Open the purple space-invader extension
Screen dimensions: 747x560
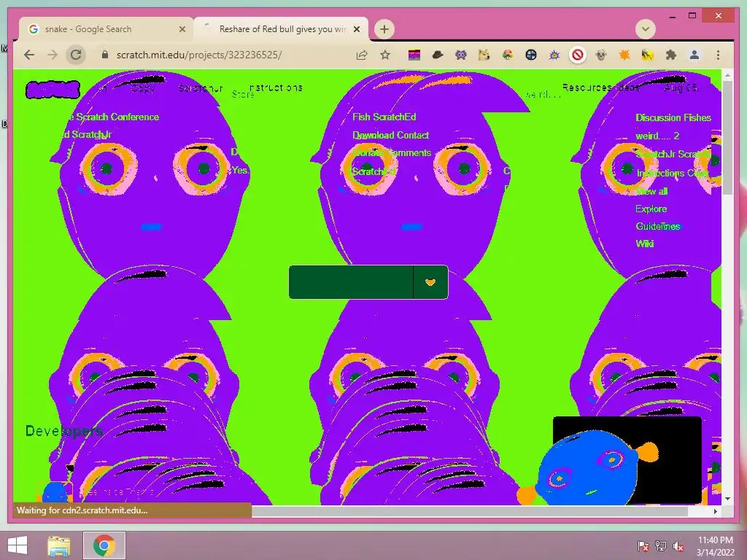tap(461, 55)
